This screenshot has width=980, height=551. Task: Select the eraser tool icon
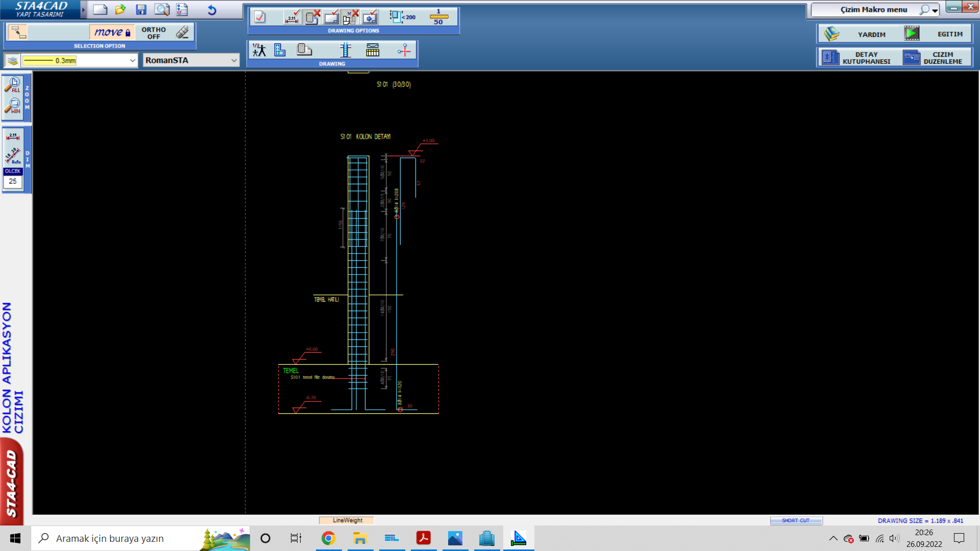182,33
